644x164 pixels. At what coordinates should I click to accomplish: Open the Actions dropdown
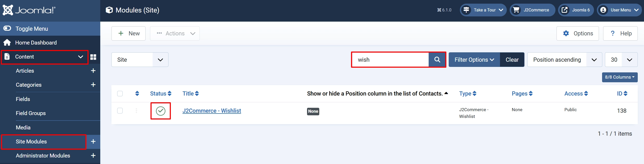[175, 33]
